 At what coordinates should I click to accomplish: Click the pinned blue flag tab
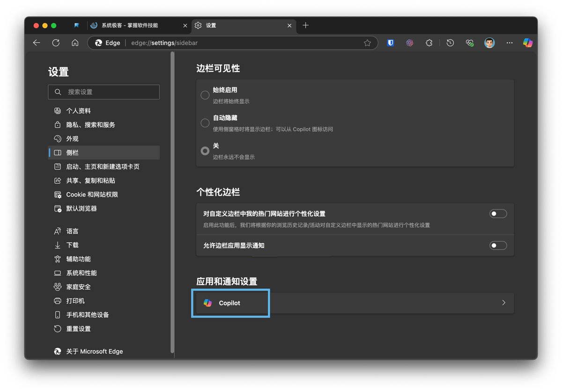[x=77, y=25]
